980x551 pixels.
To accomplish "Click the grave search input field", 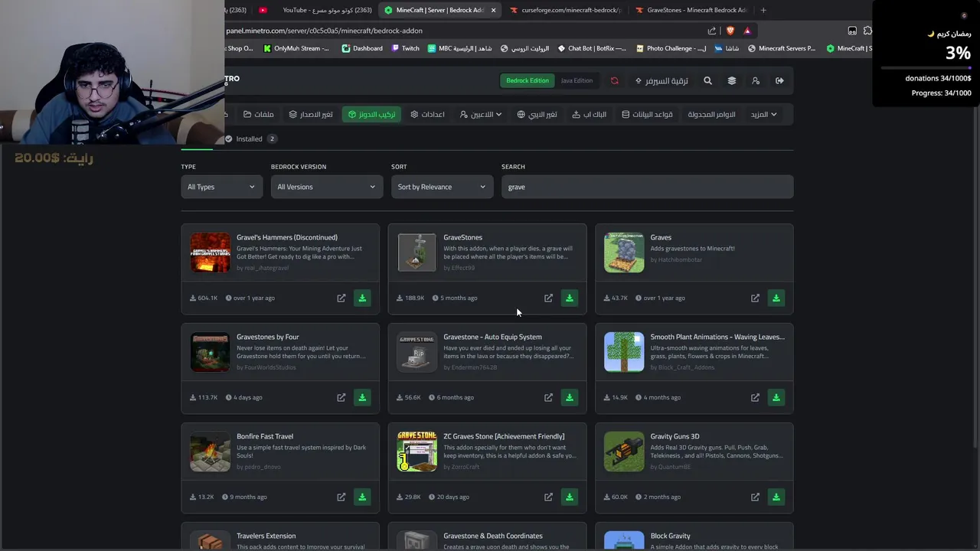I will [x=647, y=187].
